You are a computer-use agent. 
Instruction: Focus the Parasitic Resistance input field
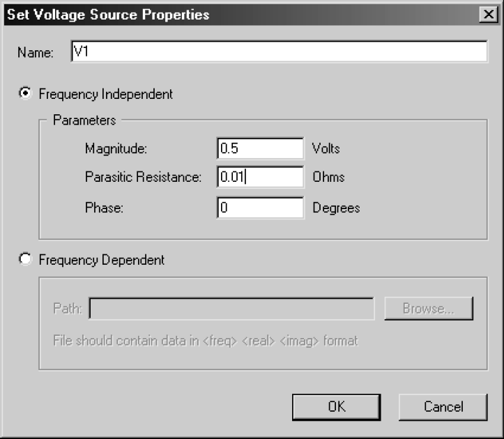coord(259,178)
